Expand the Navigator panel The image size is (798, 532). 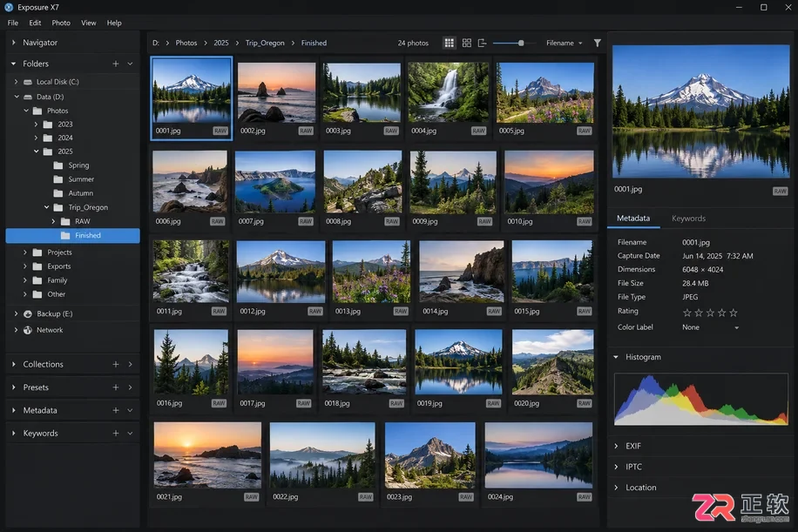pos(14,43)
